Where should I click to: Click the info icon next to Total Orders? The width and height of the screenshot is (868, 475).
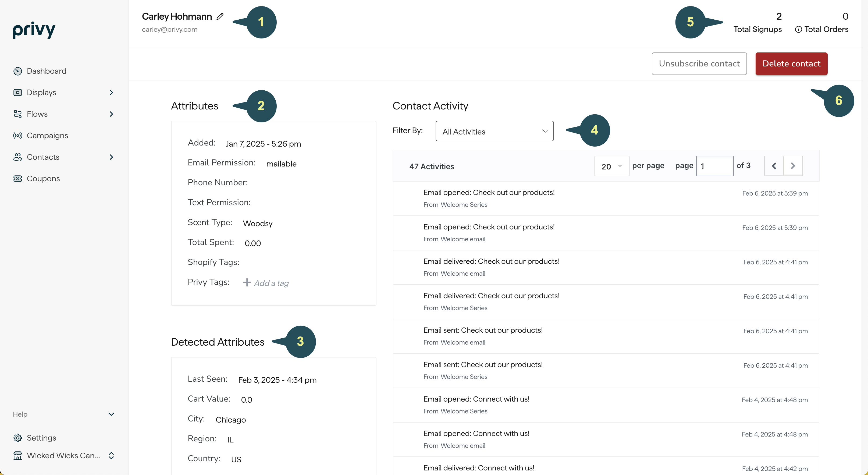point(798,30)
